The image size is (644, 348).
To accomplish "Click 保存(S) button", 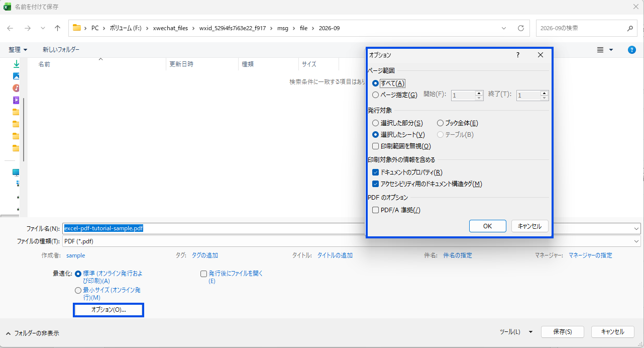I will coord(563,332).
